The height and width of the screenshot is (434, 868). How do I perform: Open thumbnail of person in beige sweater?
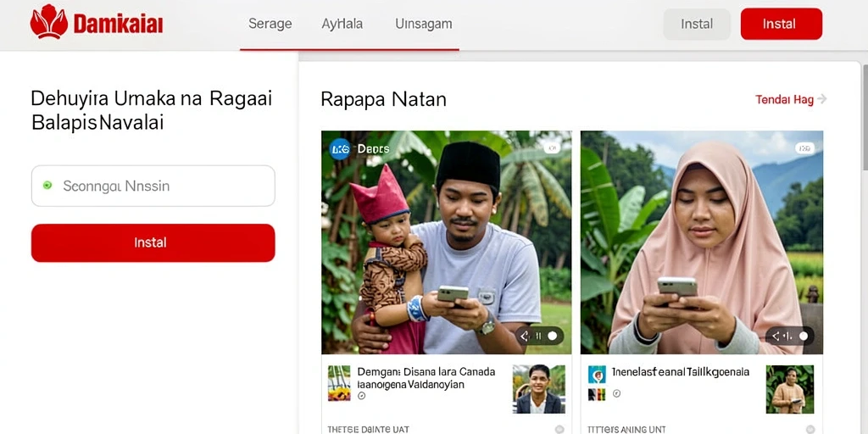coord(790,388)
